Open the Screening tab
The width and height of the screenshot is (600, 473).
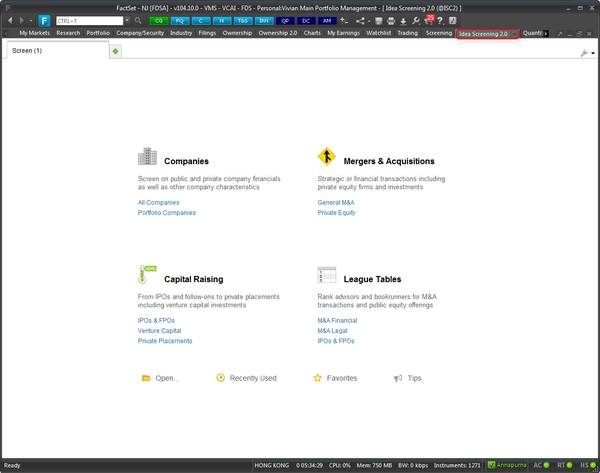click(439, 33)
